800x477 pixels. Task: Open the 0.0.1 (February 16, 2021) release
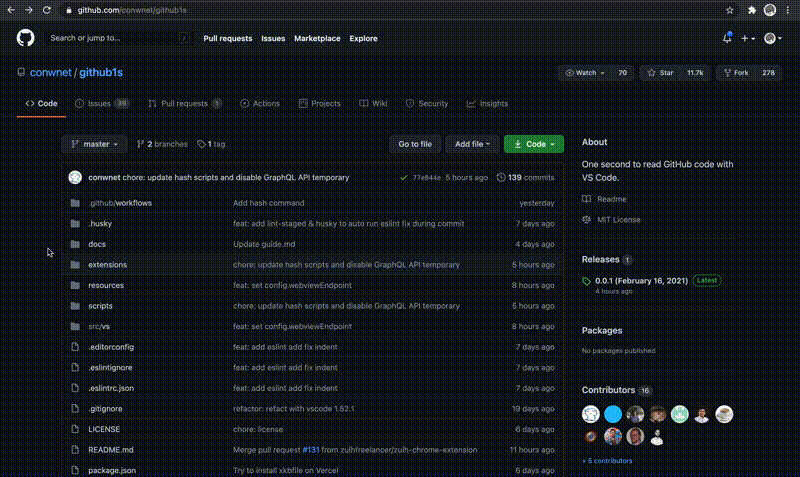641,281
